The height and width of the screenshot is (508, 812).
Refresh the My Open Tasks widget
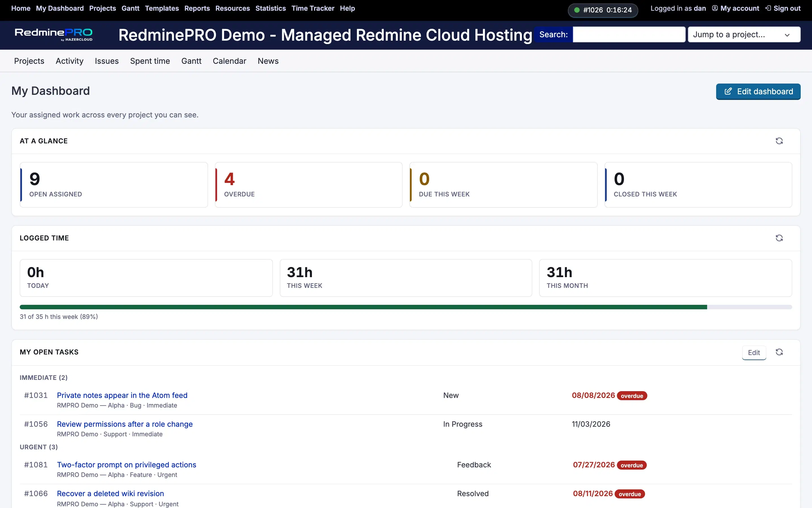779,352
